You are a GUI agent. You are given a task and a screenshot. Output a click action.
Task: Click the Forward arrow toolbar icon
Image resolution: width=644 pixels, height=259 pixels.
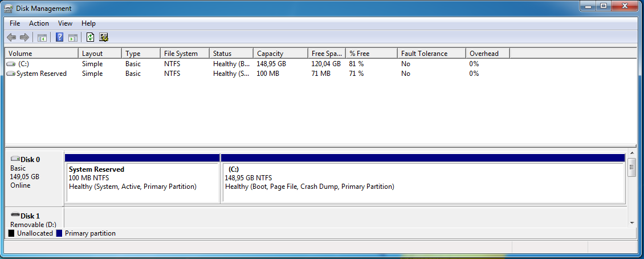click(x=25, y=38)
